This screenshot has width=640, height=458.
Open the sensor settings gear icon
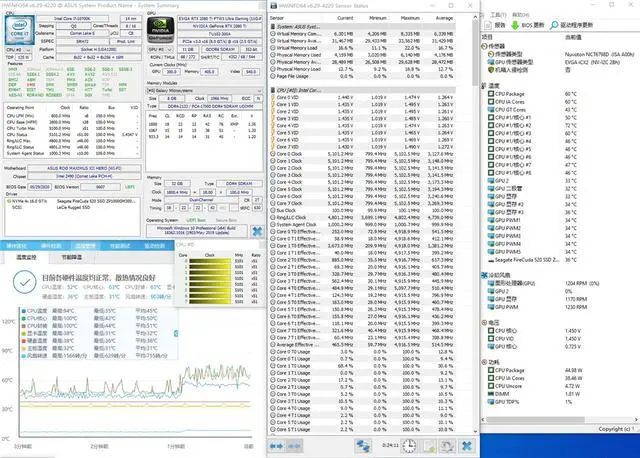pyautogui.click(x=447, y=447)
